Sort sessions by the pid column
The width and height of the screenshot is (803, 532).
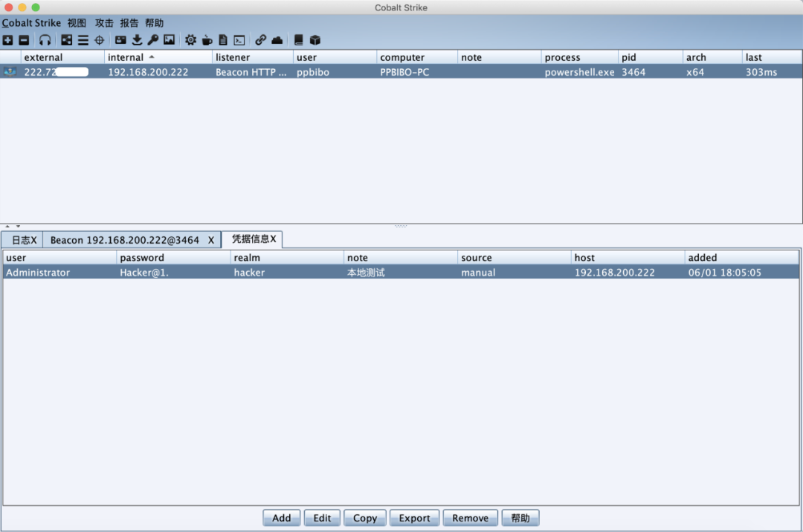click(651, 57)
